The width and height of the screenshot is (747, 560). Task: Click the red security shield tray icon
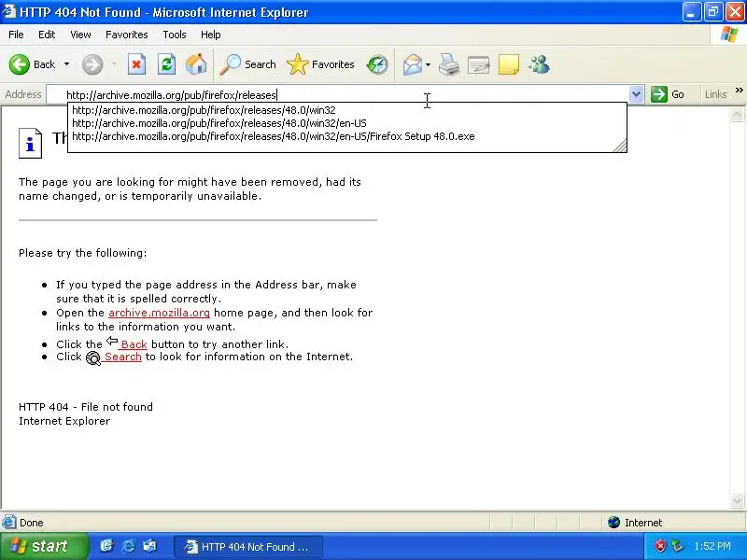(x=660, y=546)
